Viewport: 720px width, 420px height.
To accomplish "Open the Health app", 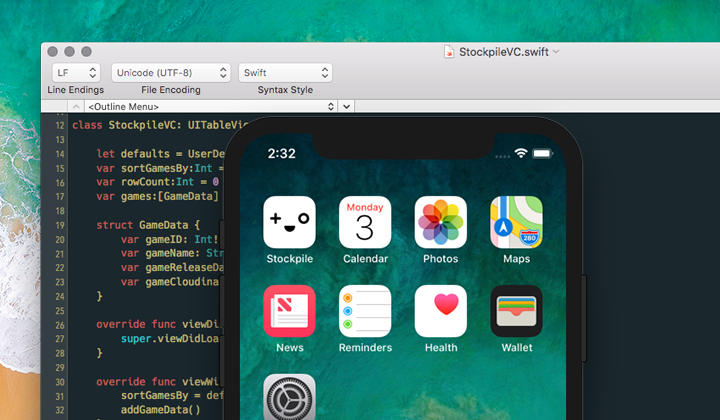I will point(440,311).
